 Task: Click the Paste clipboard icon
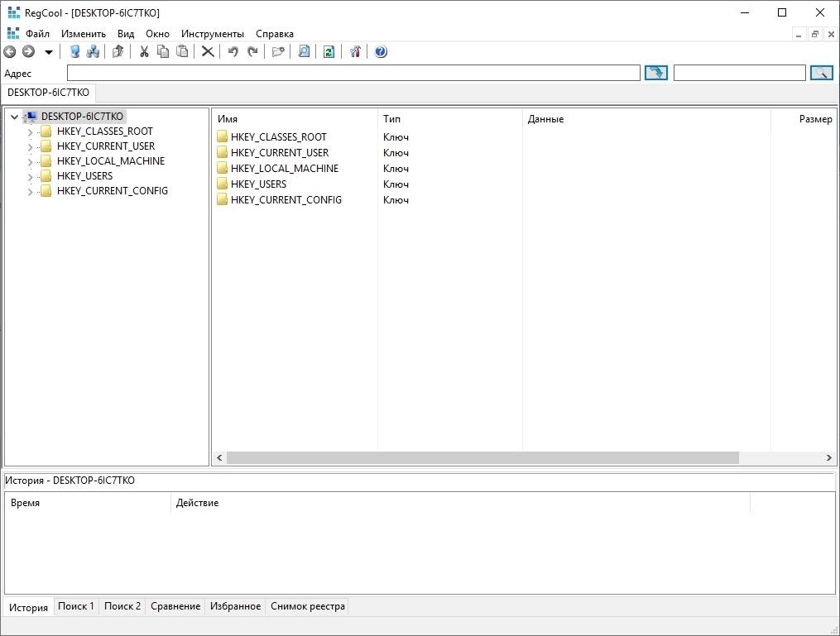[182, 52]
